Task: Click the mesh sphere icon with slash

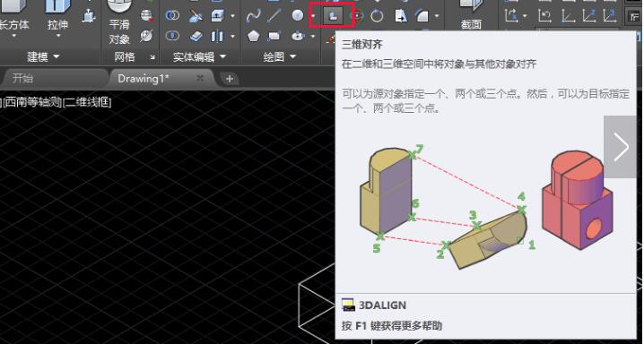Action: (146, 36)
